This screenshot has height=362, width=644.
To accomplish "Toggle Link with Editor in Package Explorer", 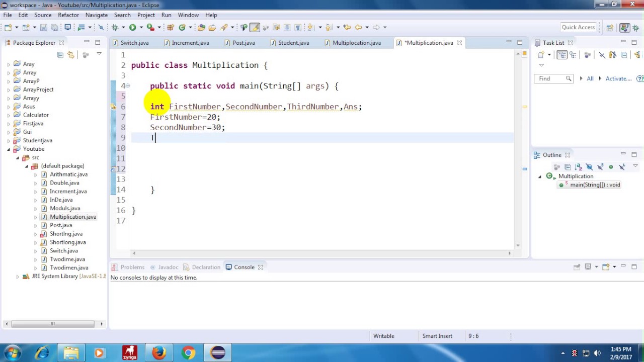I will [x=71, y=54].
